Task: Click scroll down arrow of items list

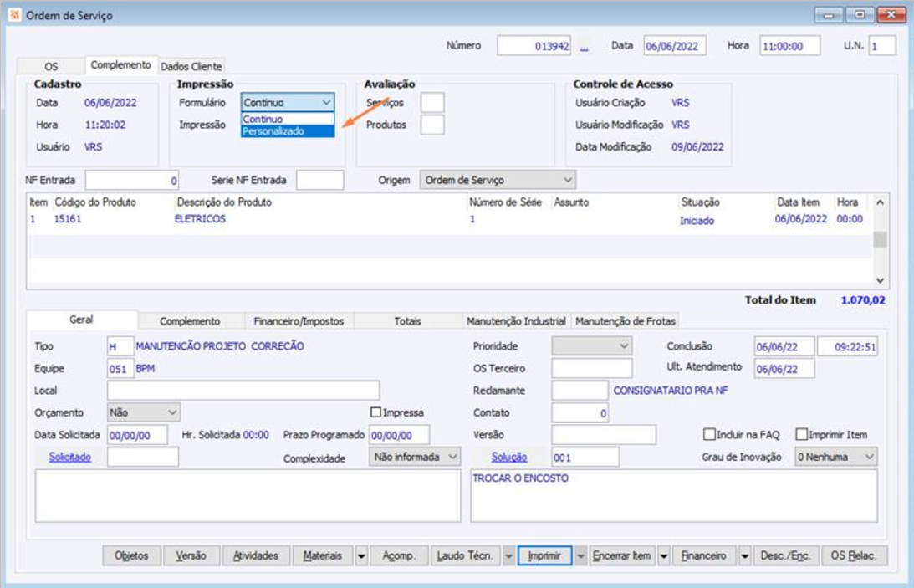Action: click(881, 280)
